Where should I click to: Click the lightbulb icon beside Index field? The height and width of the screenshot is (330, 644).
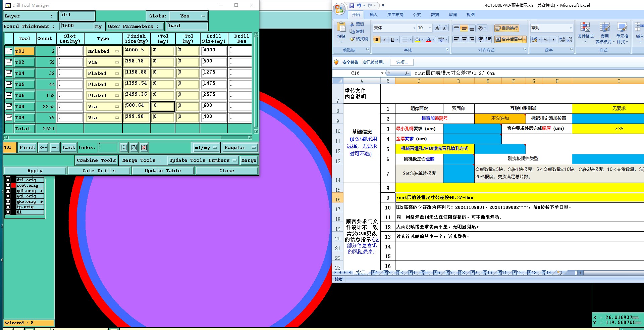(x=124, y=147)
